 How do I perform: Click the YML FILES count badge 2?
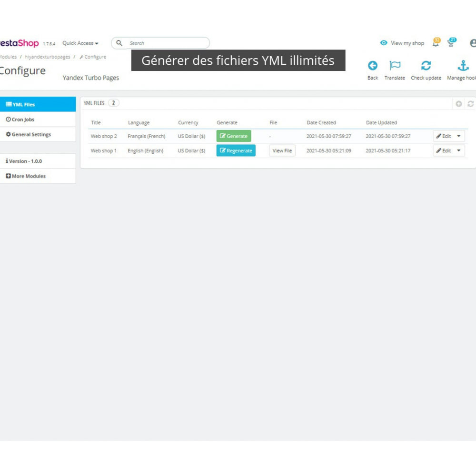[x=114, y=103]
